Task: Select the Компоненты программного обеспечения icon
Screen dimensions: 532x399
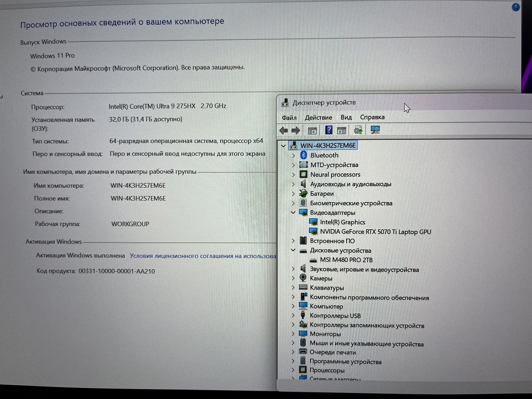Action: coord(303,297)
